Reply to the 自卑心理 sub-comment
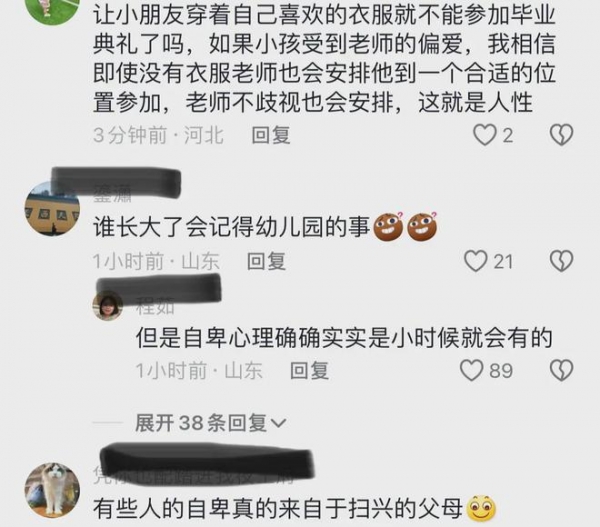This screenshot has height=527, width=600. coord(309,370)
